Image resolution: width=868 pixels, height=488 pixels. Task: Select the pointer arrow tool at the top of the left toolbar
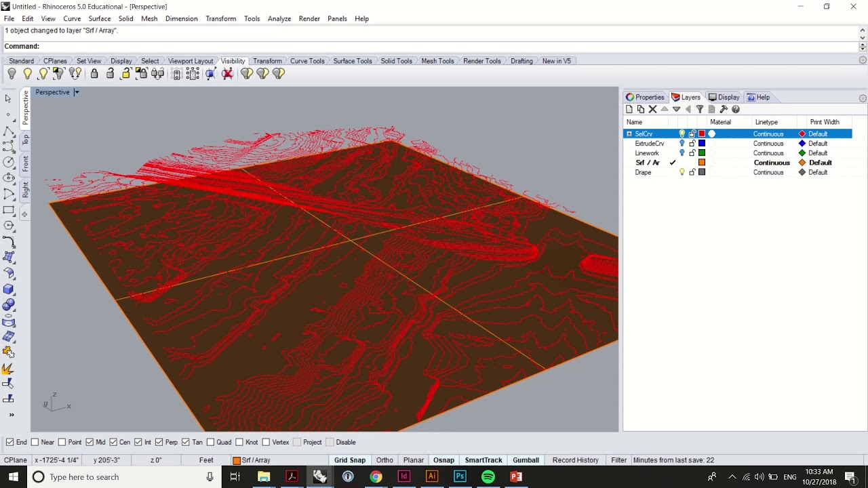point(8,99)
